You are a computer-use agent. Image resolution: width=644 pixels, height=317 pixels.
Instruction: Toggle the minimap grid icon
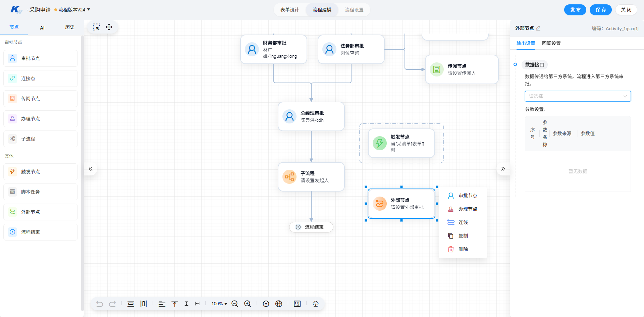point(297,304)
